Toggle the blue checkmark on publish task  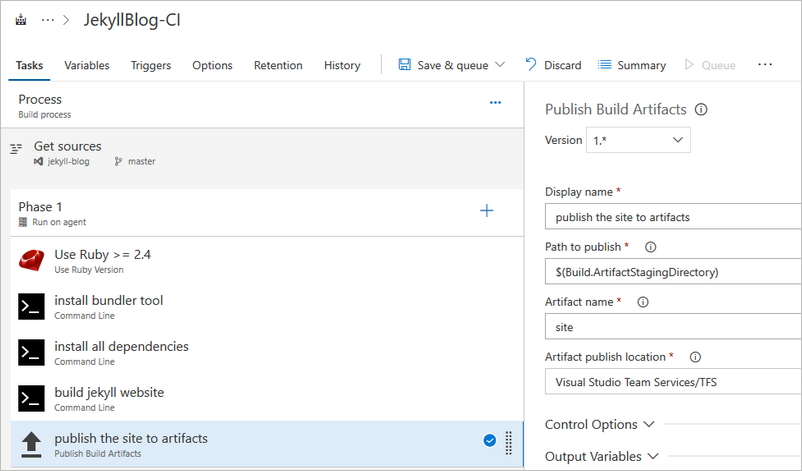point(490,440)
